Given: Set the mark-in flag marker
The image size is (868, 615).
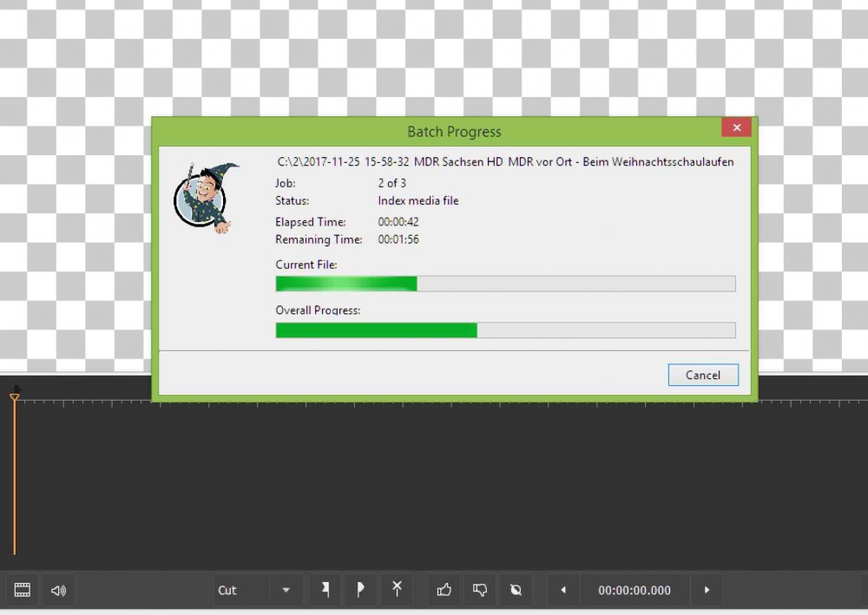Looking at the screenshot, I should 325,590.
